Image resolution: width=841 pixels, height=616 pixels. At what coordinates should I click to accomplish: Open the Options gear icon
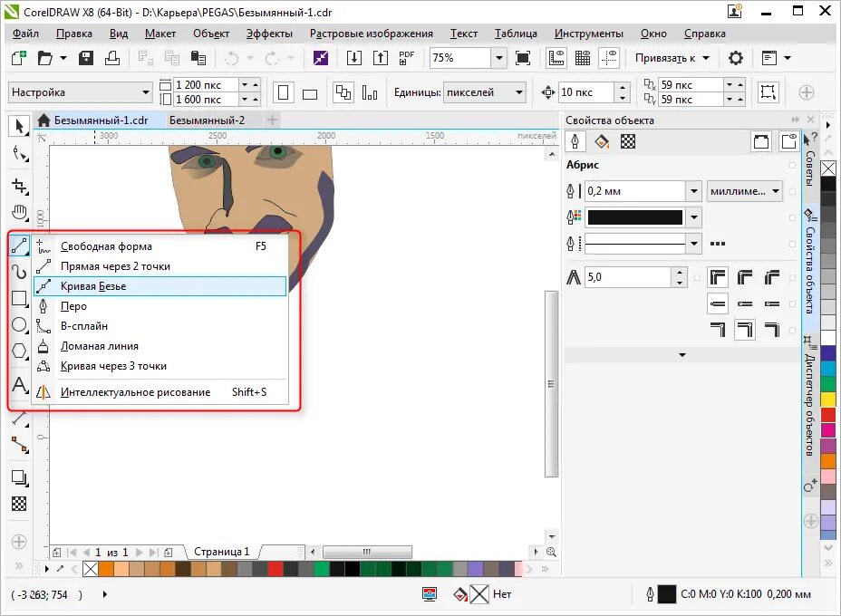[x=735, y=58]
